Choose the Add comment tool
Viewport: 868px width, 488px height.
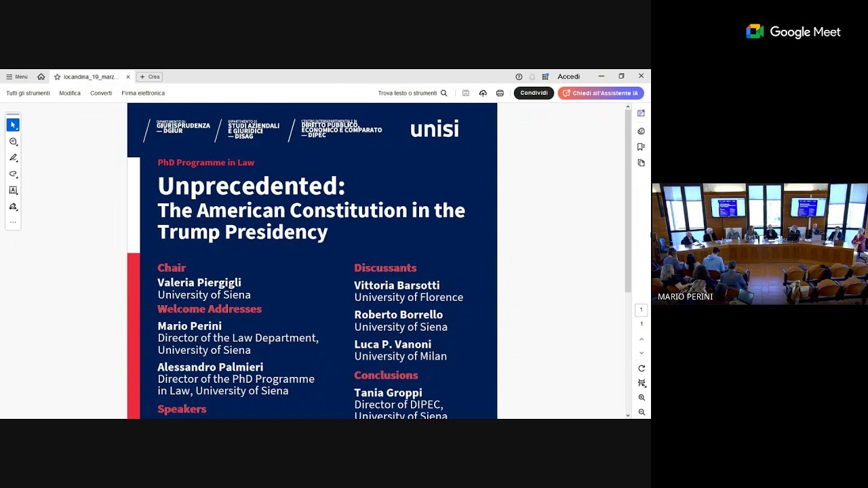tap(13, 142)
